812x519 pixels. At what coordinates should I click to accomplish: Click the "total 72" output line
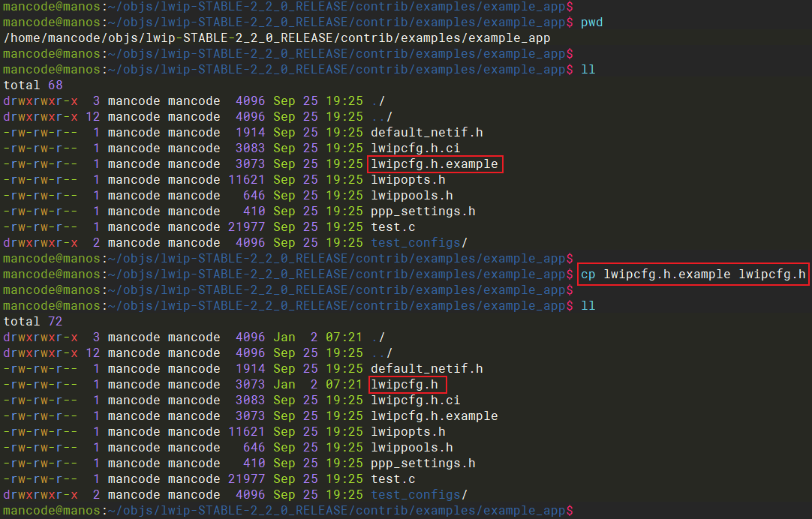33,321
